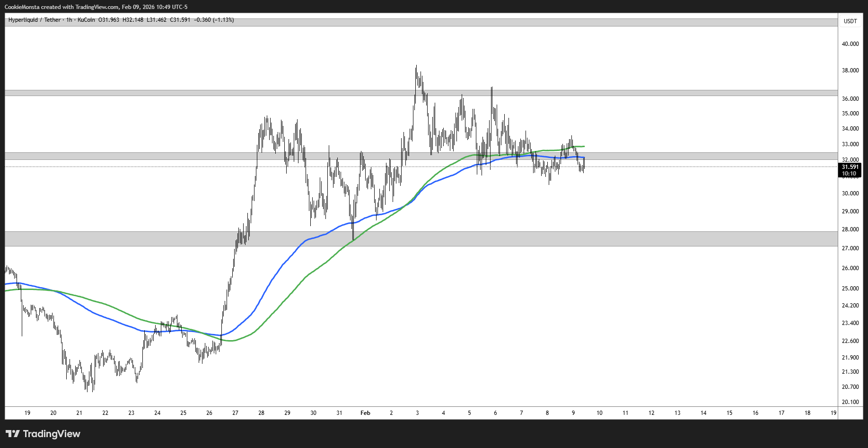Click the 40.000 price axis label
This screenshot has width=868, height=448.
[850, 44]
